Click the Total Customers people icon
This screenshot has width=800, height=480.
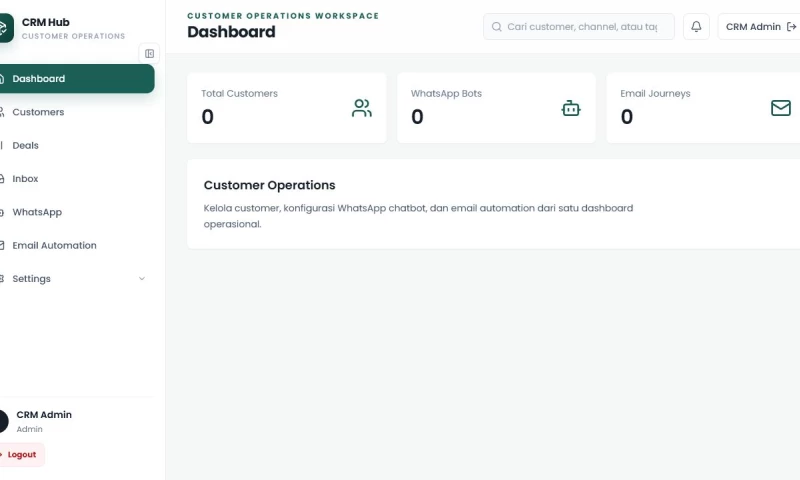(x=362, y=108)
